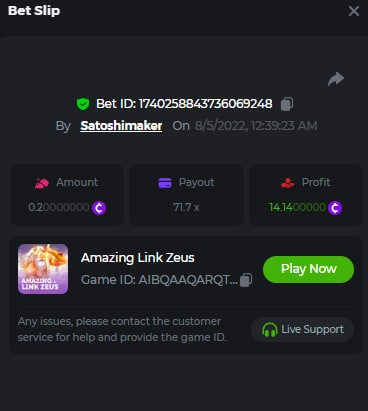Copy the Bet ID with copy icon
368x411 pixels.
pyautogui.click(x=287, y=104)
